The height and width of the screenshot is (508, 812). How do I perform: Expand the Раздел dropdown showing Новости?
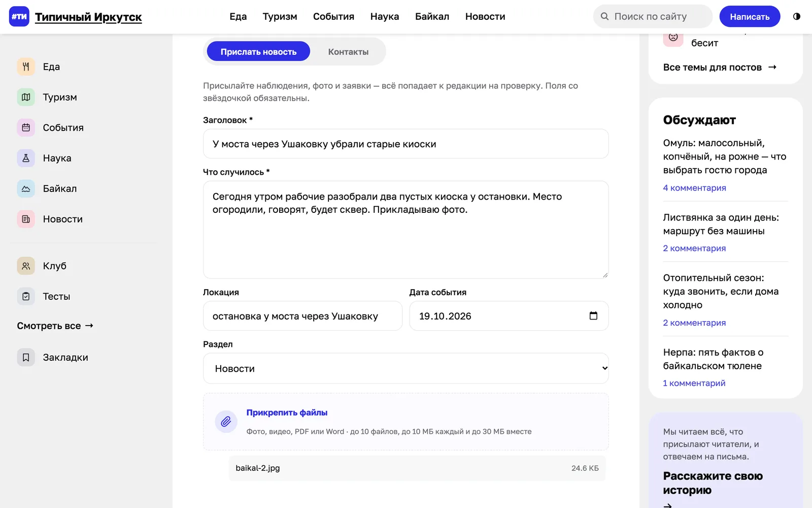tap(405, 368)
